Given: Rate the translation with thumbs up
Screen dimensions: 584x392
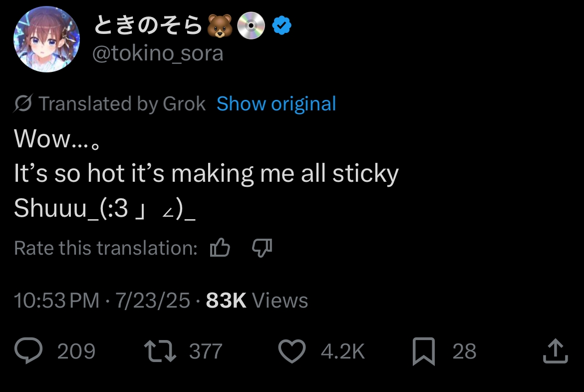Looking at the screenshot, I should pyautogui.click(x=220, y=248).
